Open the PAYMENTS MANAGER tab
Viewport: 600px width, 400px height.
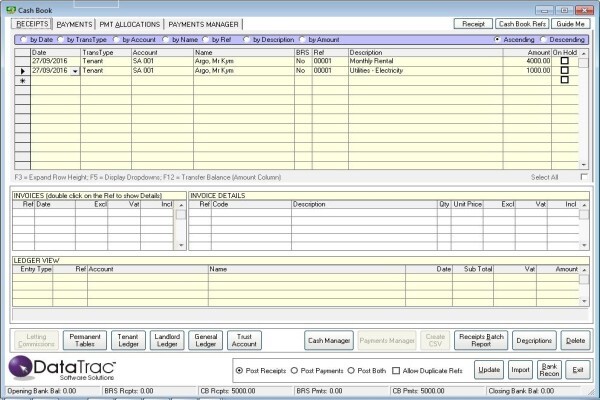pyautogui.click(x=203, y=24)
